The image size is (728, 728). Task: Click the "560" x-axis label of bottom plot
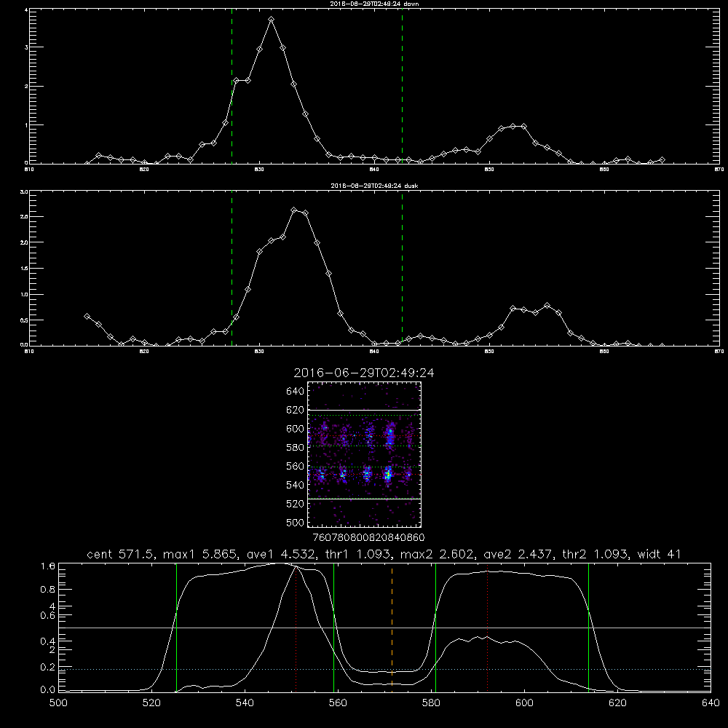click(x=338, y=703)
